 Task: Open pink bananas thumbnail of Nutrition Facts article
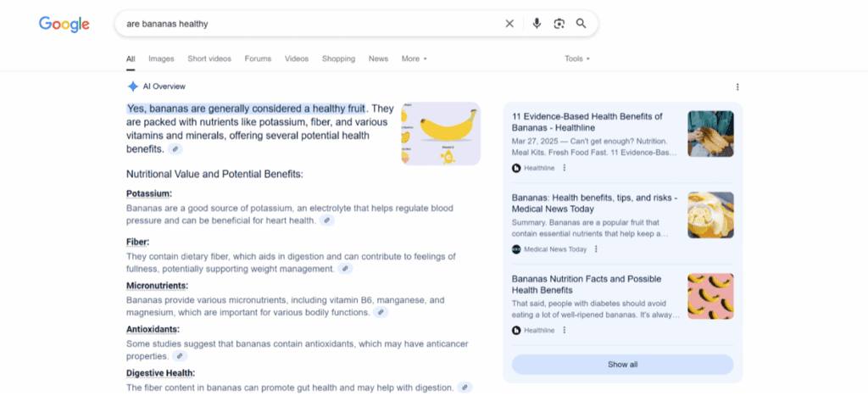[x=711, y=296]
